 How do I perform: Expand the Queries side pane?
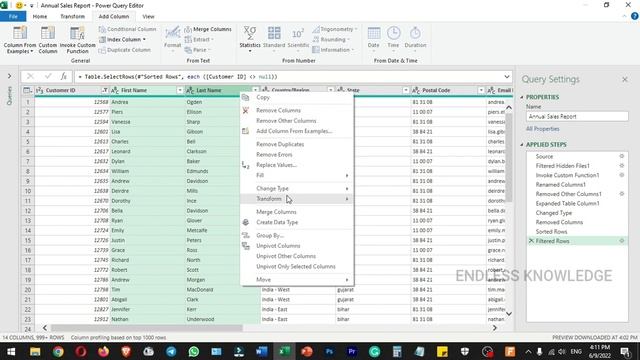9,76
